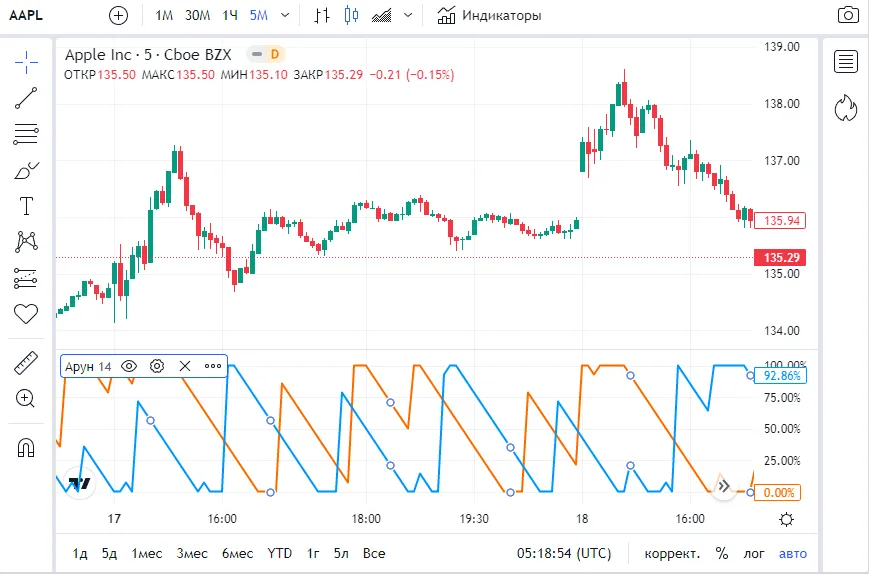Expand the time interval dropdown arrow
This screenshot has height=575, width=869.
click(285, 16)
